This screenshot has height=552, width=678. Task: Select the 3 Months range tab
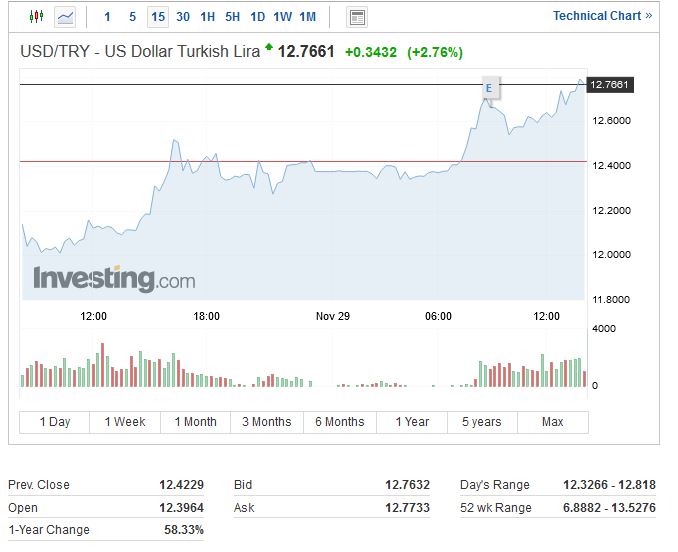(x=267, y=422)
